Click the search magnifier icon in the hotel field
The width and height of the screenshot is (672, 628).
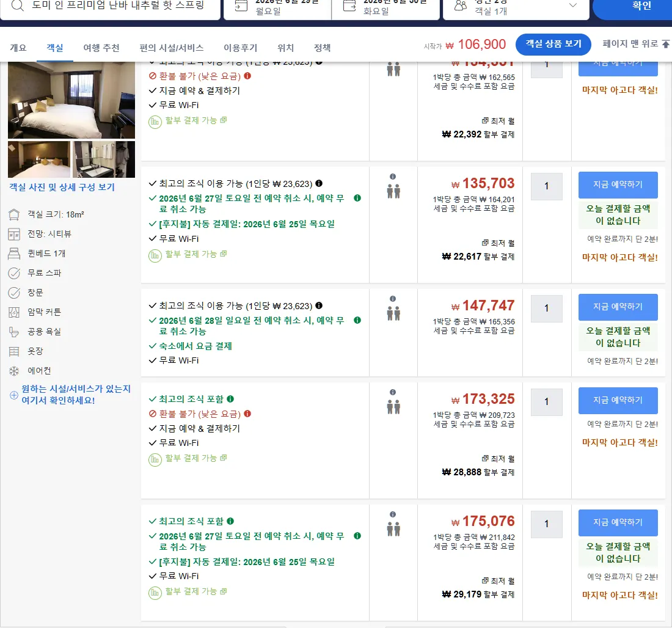pos(17,5)
